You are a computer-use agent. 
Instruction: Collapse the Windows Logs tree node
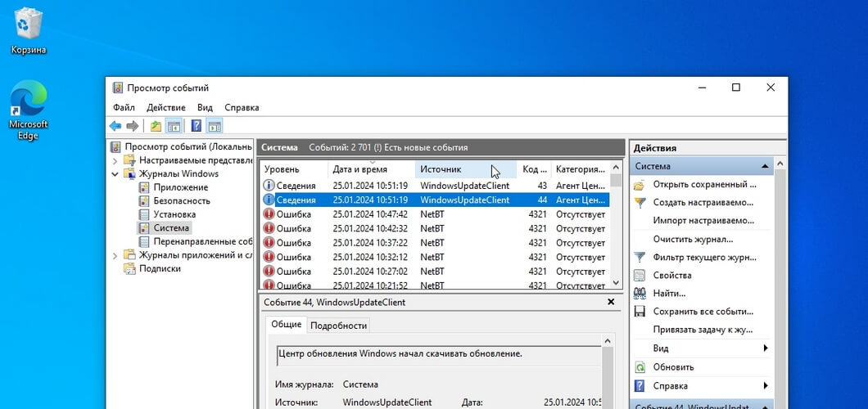115,174
